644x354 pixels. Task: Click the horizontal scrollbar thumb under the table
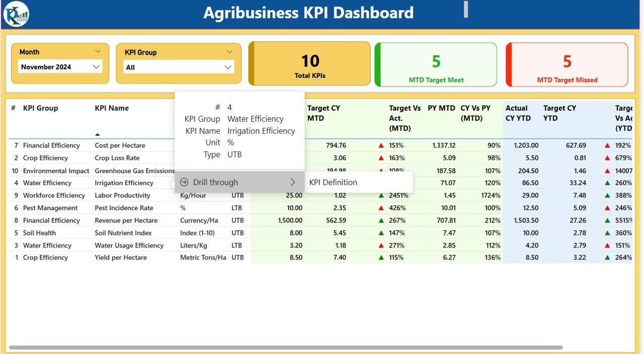(x=286, y=347)
